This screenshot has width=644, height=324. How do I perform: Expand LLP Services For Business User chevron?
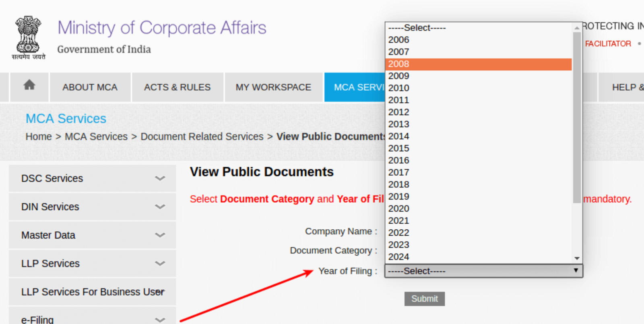160,291
